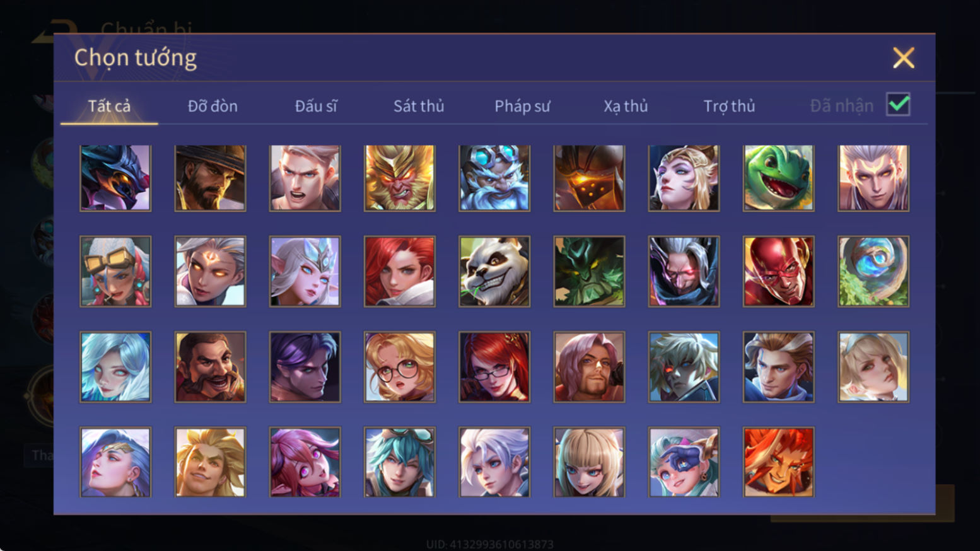Image resolution: width=980 pixels, height=551 pixels.
Task: Open the Sát thủ tab
Action: (x=419, y=106)
